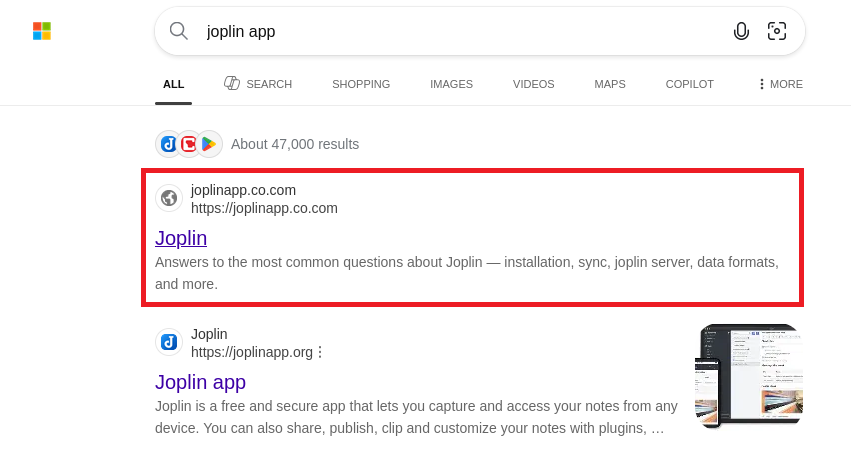Open the Joplin link from joplinapp.co.com

pyautogui.click(x=181, y=238)
